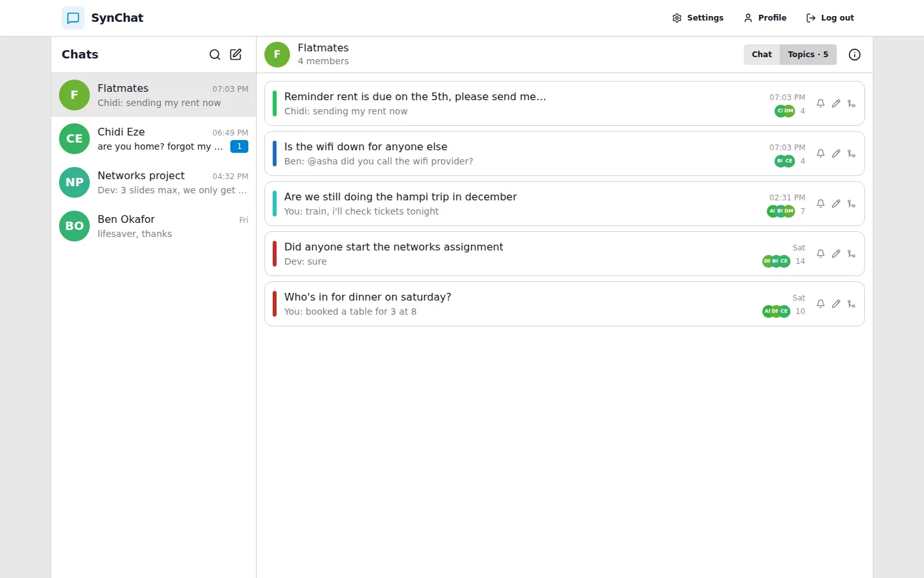This screenshot has height=578, width=924.
Task: Click participant avatars on saturday dinner topic
Action: click(x=776, y=311)
